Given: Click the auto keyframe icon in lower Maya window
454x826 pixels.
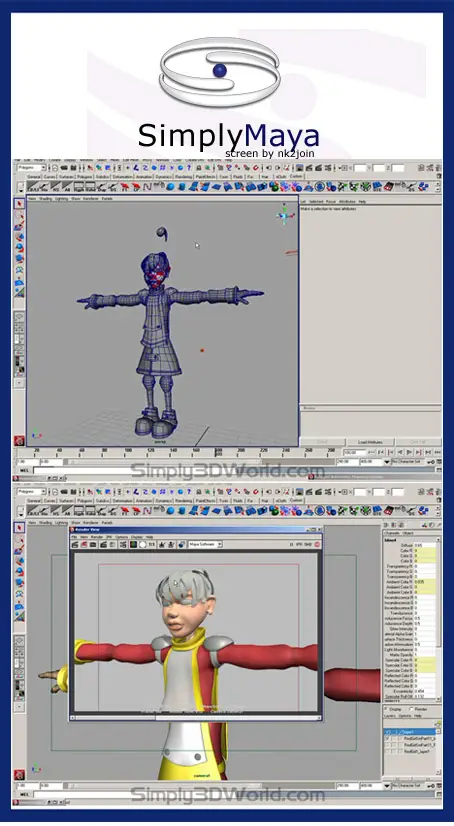Looking at the screenshot, I should [431, 785].
